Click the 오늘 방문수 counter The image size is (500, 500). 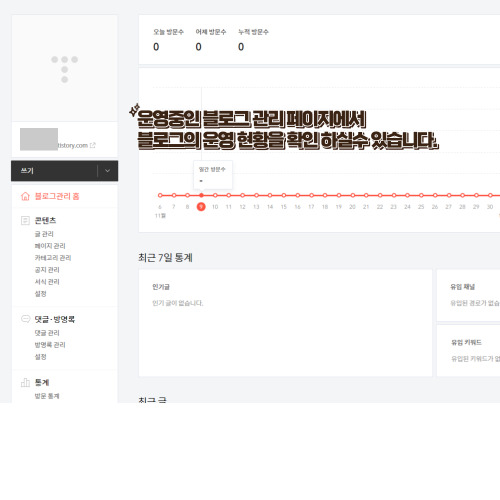click(x=168, y=40)
